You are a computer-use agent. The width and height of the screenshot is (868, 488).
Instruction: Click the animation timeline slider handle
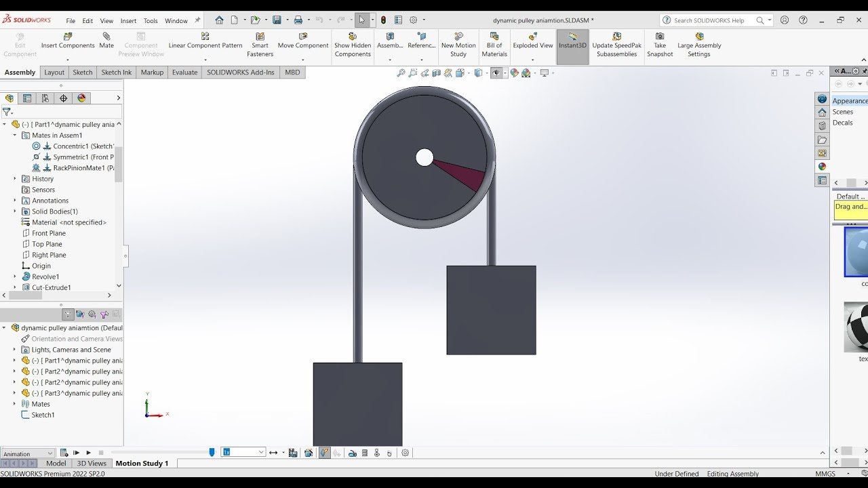[212, 452]
